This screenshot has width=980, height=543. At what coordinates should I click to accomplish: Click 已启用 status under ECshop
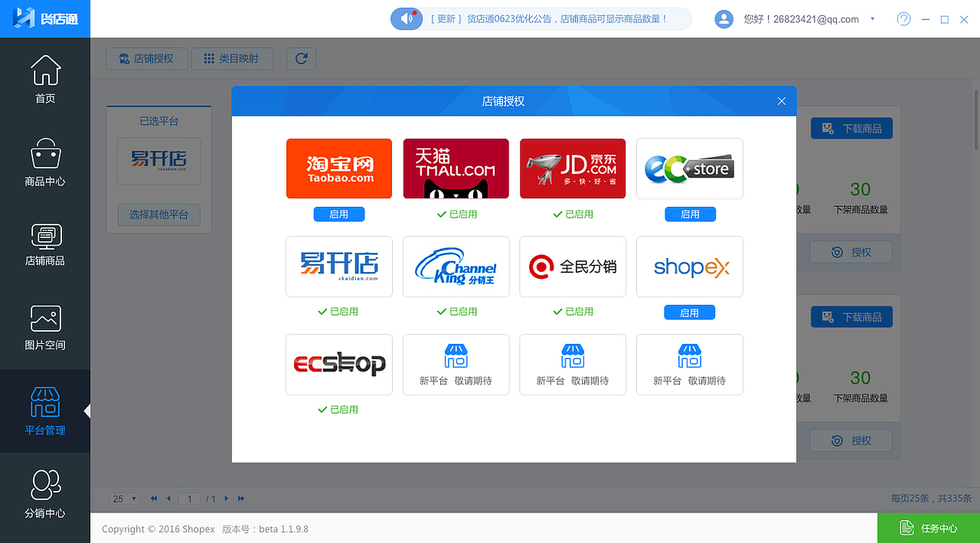[338, 410]
